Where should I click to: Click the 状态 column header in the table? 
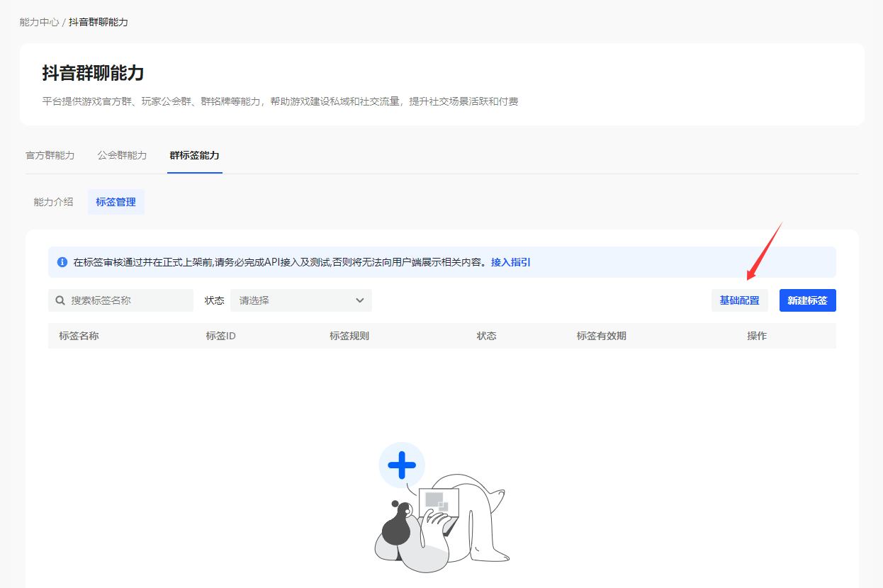486,336
